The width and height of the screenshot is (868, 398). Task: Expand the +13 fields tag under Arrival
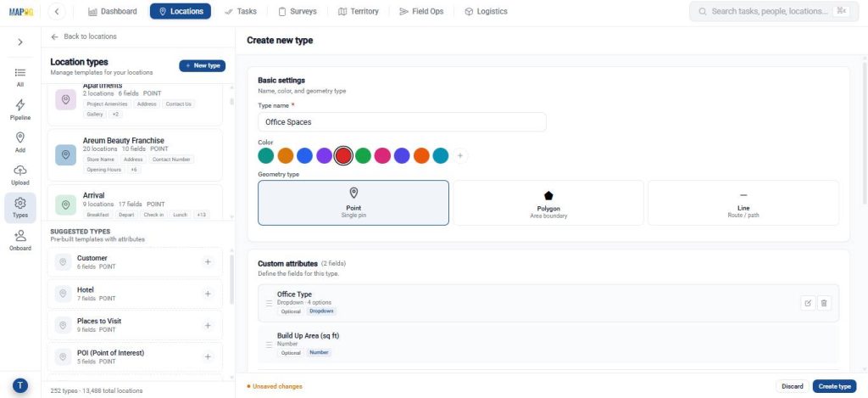[202, 215]
